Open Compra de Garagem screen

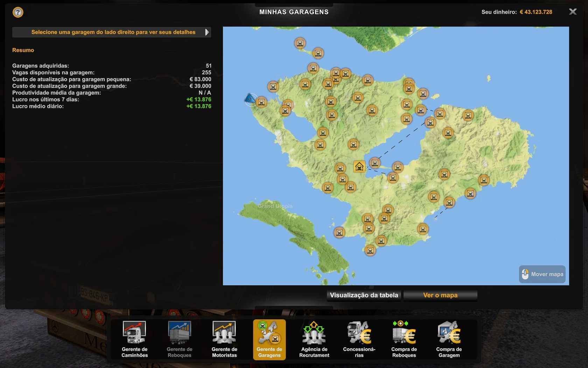tap(449, 339)
